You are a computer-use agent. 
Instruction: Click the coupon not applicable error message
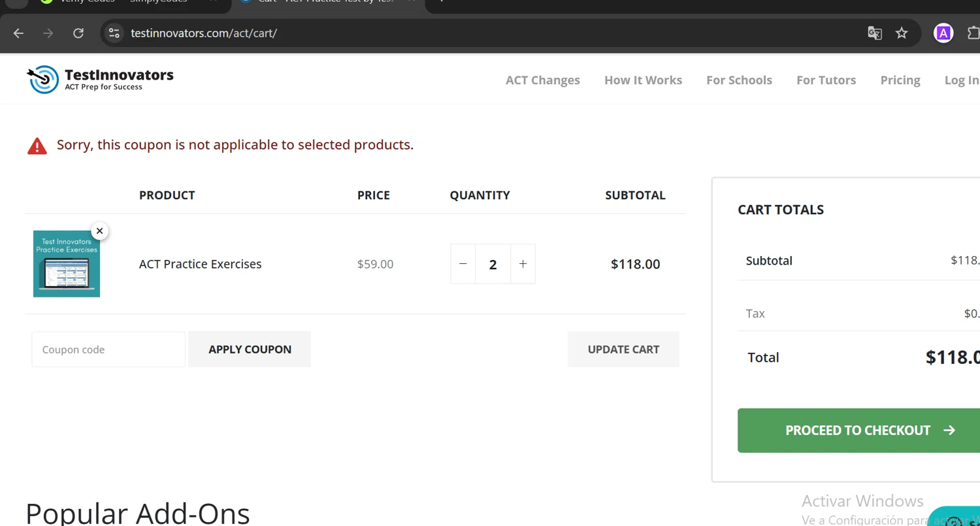(235, 145)
